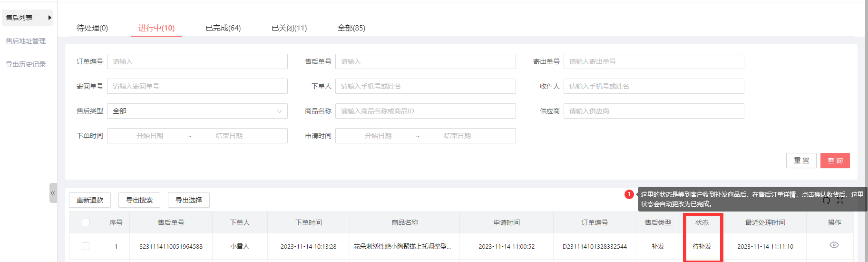This screenshot has width=868, height=262.
Task: Click the 重新退款 button
Action: coord(90,200)
